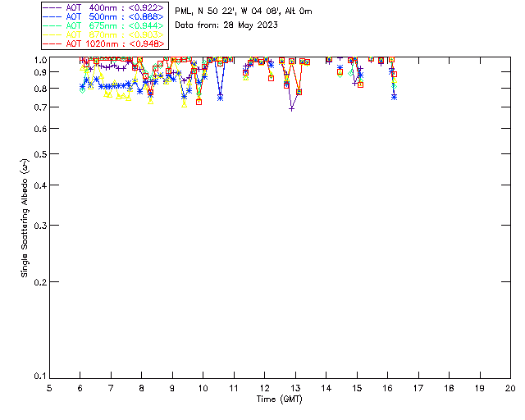Image resolution: width=525 pixels, height=420 pixels.
Task: Click the 0.7 y-axis tick label
Action: pos(40,107)
